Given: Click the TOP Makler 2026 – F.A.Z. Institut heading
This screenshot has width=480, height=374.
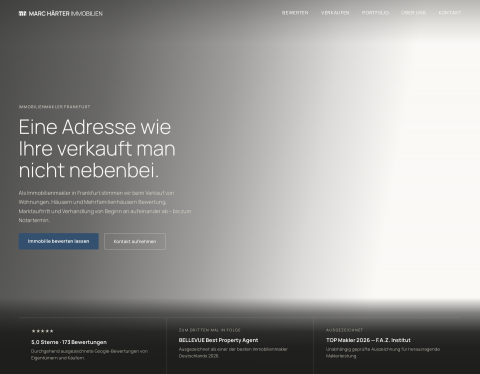Looking at the screenshot, I should pyautogui.click(x=368, y=340).
